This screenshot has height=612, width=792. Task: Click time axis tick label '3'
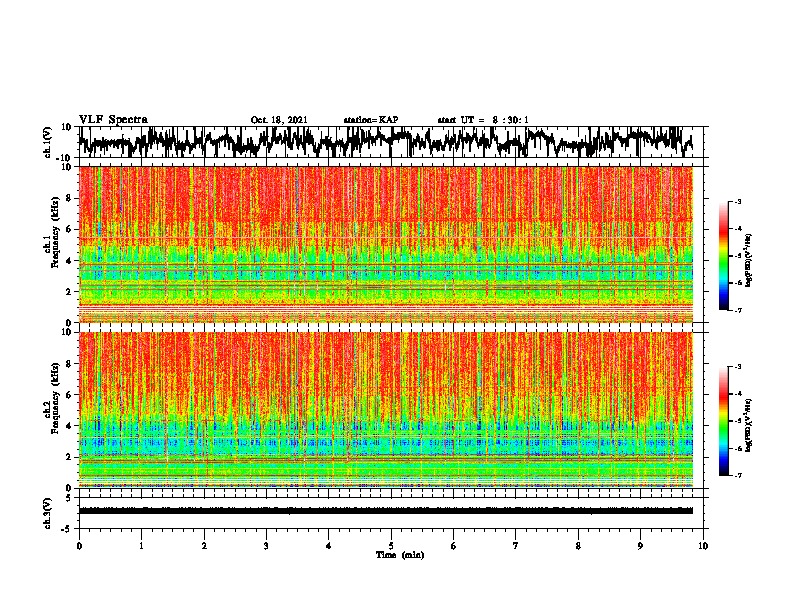click(x=266, y=546)
